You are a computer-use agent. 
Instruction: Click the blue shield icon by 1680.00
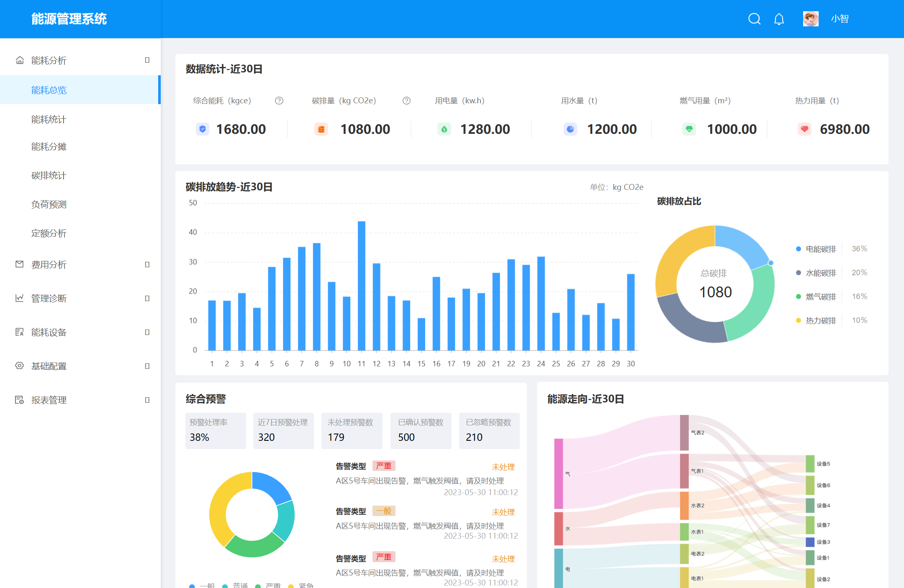[x=203, y=129]
